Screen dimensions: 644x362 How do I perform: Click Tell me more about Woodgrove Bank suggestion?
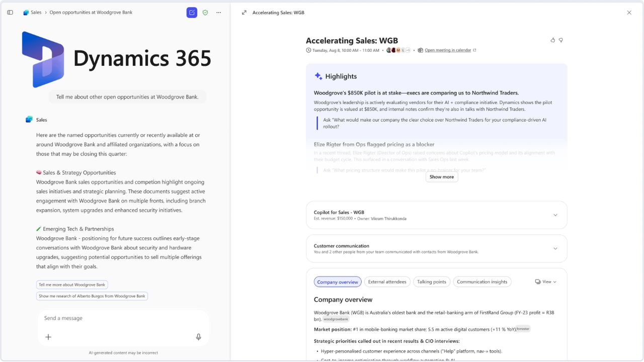(x=72, y=285)
